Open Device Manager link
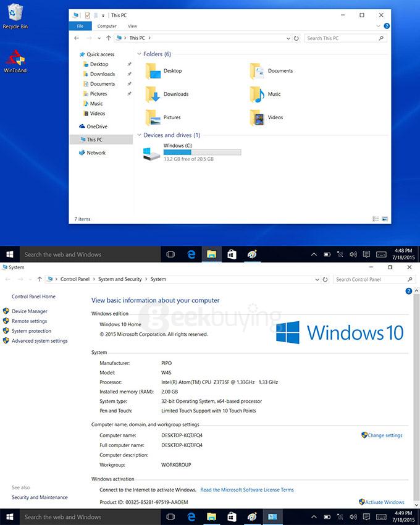 click(30, 311)
